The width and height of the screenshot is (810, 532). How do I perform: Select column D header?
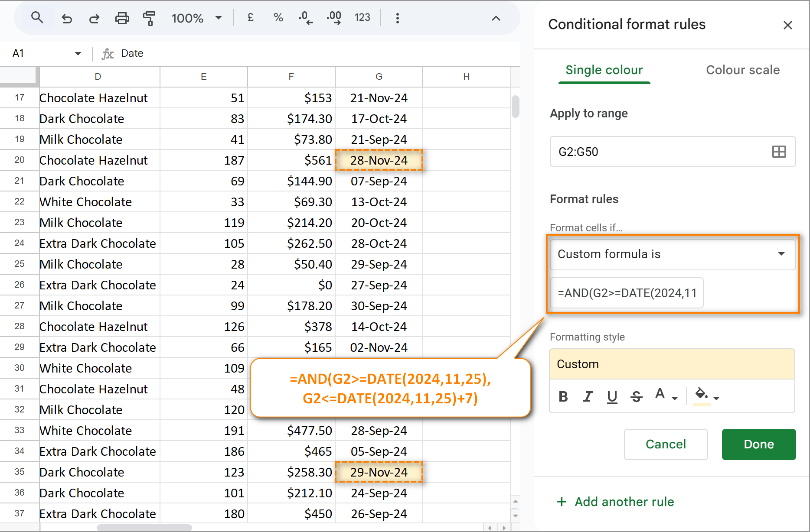click(x=100, y=76)
